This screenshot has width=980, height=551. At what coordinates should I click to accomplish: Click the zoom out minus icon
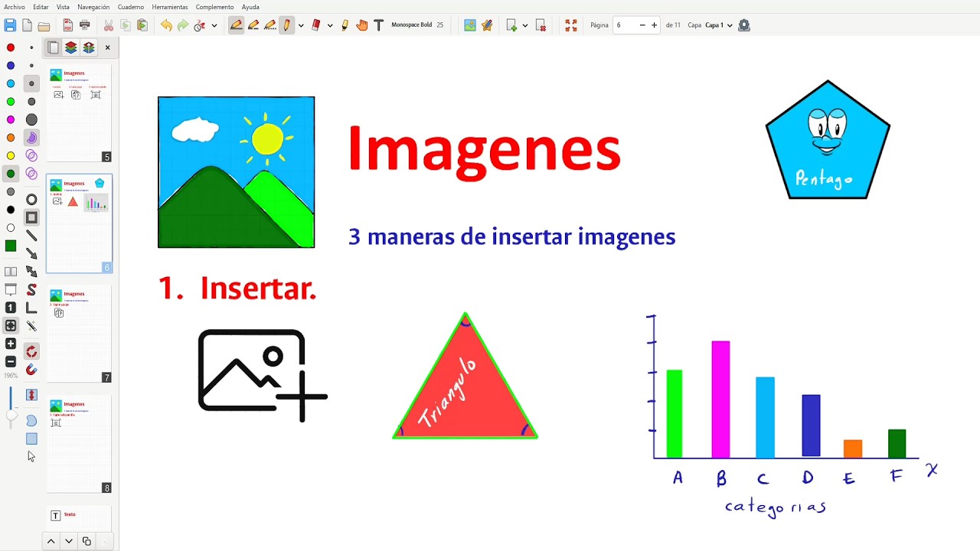pyautogui.click(x=11, y=361)
